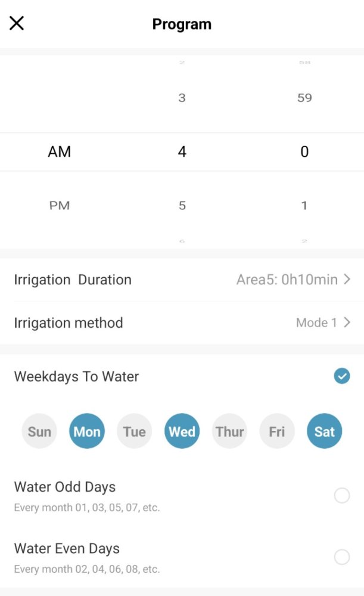Open Irrigation method chevron arrow
The width and height of the screenshot is (364, 596).
(347, 322)
